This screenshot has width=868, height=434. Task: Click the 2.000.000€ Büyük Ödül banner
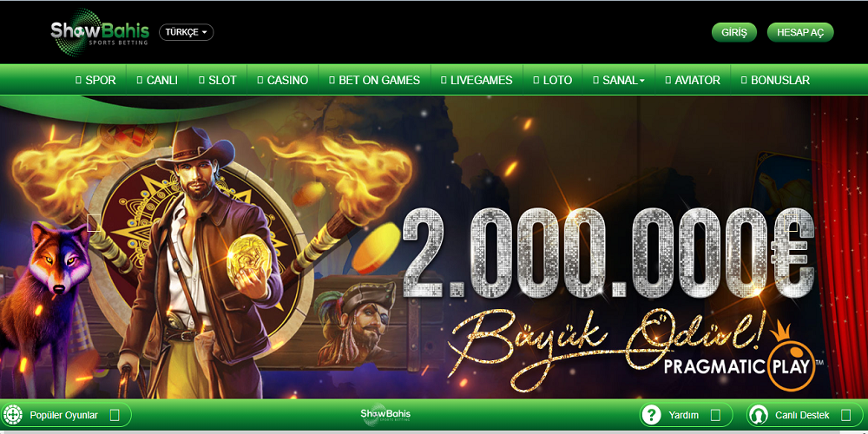click(x=434, y=247)
